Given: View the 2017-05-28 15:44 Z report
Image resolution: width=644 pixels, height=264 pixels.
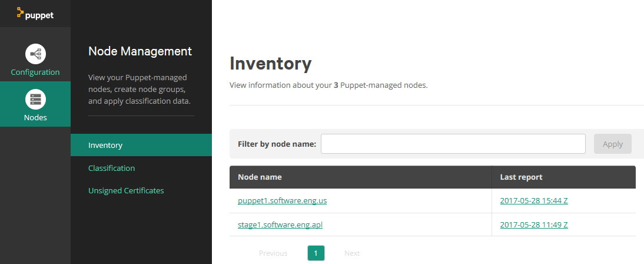Looking at the screenshot, I should pos(534,201).
